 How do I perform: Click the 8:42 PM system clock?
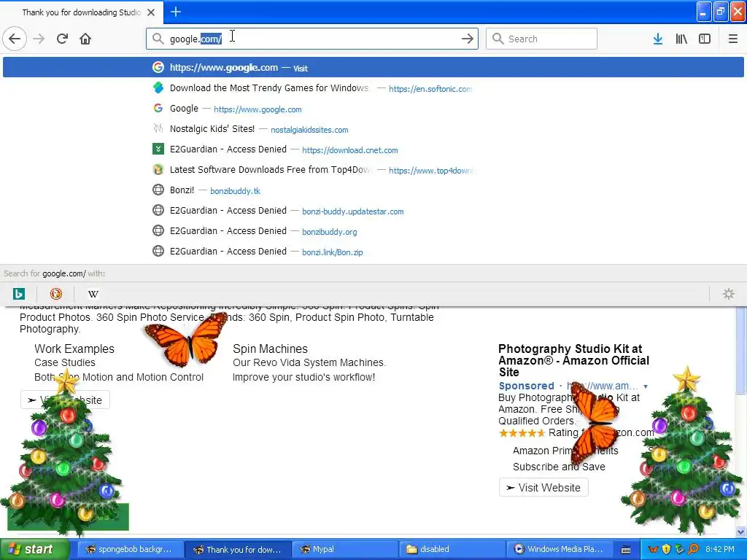[720, 550]
